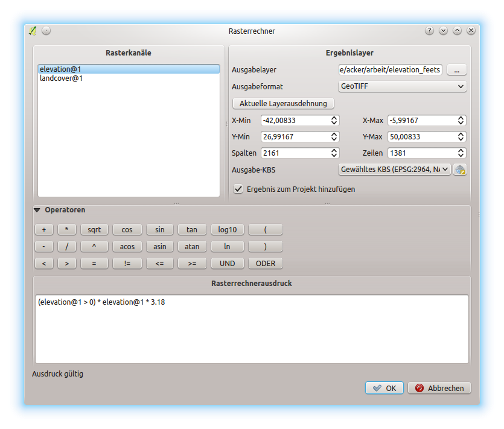Cancel the dialog with Abbrechen
Screen dimensions: 504x429
439,388
